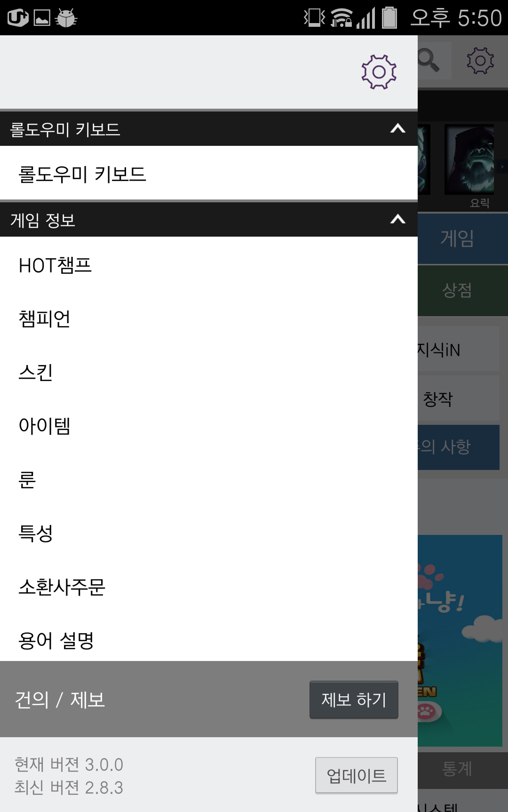Collapse the 롤도우미 키보드 section
Screen dimensions: 508x812
pyautogui.click(x=397, y=128)
